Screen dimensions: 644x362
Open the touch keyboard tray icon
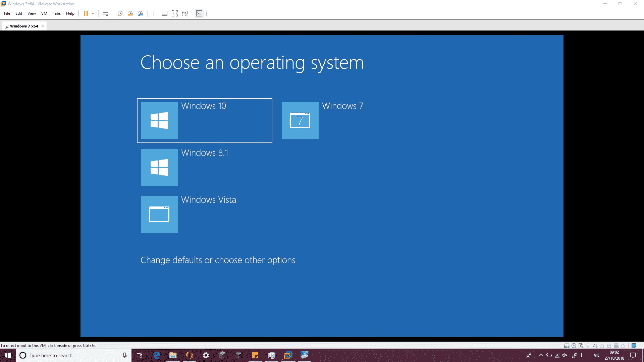[585, 355]
